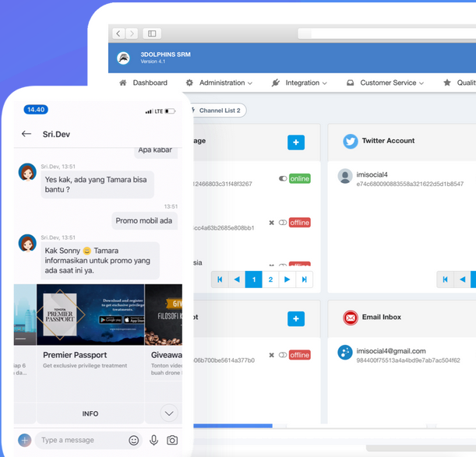Image resolution: width=476 pixels, height=457 pixels.
Task: Click the blue horizontal progress bar
Action: [233, 426]
